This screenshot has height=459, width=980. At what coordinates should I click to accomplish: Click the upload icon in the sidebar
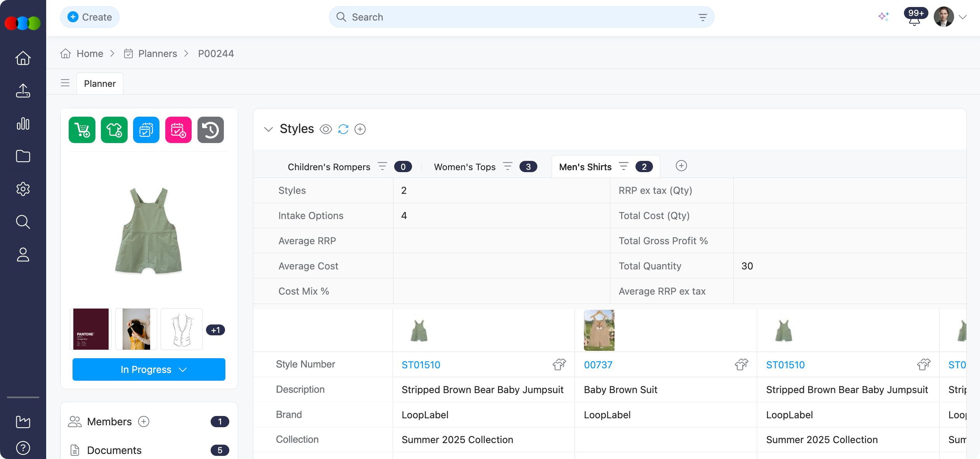pos(23,91)
